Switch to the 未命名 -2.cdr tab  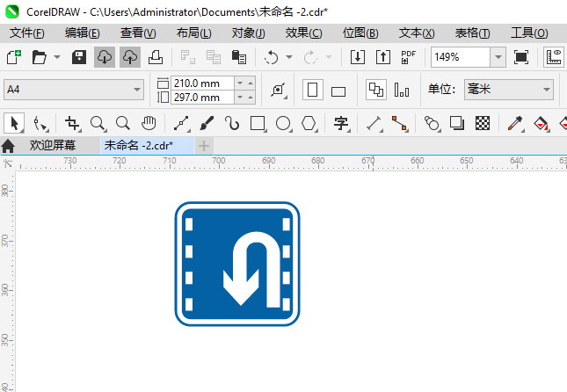coord(147,146)
